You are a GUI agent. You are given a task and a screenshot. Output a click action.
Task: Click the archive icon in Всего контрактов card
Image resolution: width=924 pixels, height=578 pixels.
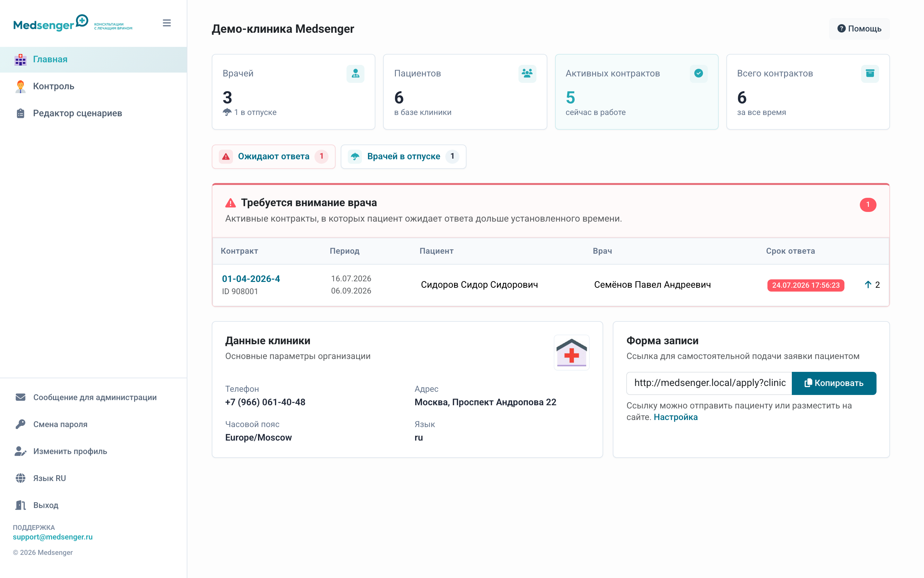click(x=870, y=74)
